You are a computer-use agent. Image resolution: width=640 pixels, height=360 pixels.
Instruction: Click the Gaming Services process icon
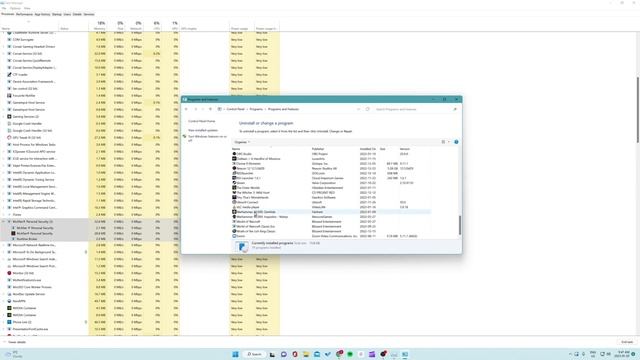pyautogui.click(x=9, y=117)
